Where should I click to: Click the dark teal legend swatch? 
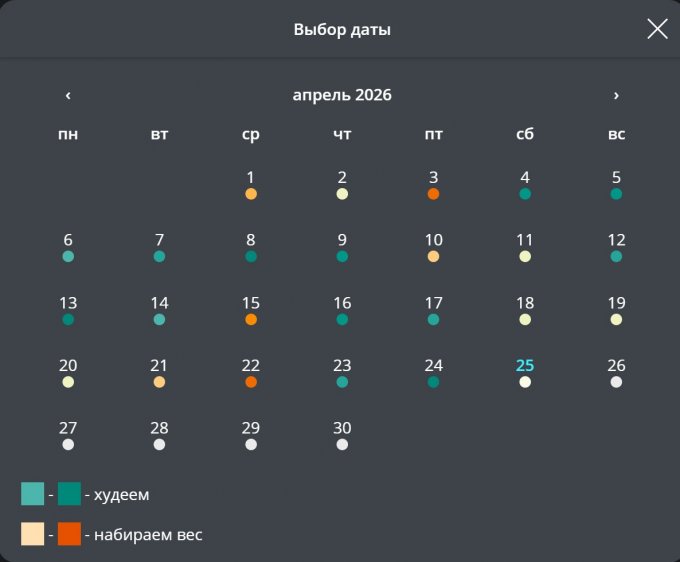pos(69,494)
